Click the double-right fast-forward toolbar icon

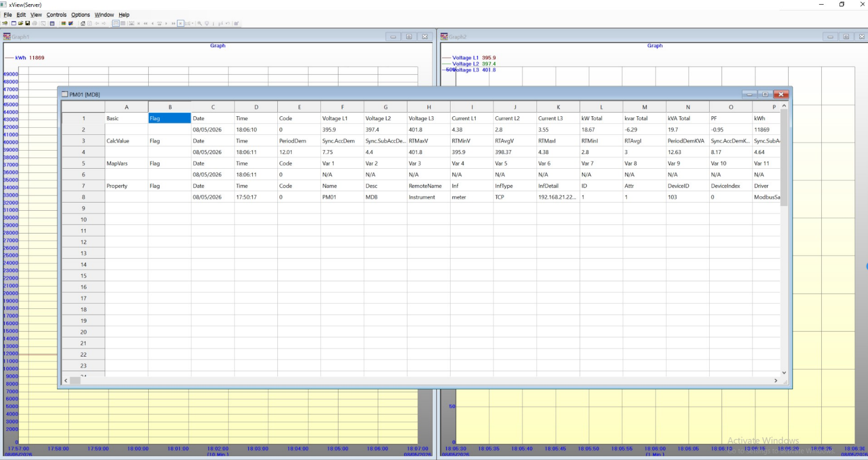[173, 23]
